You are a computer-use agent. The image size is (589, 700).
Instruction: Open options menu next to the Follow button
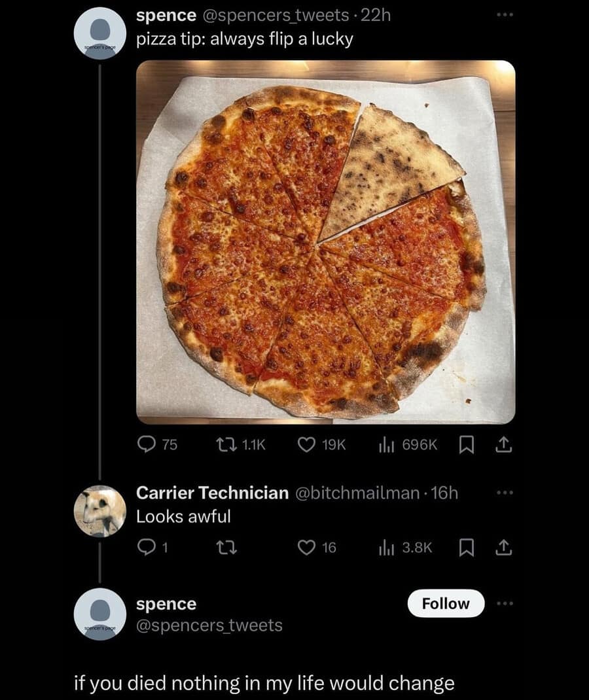click(x=505, y=603)
